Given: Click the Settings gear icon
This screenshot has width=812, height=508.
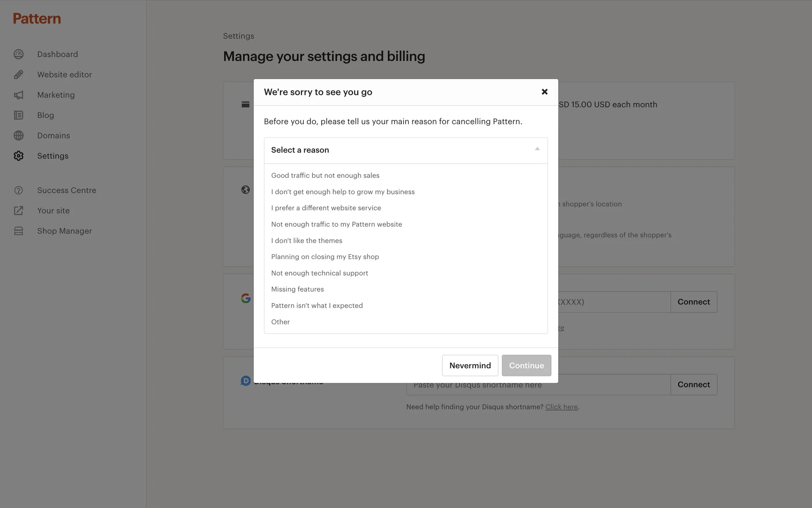Looking at the screenshot, I should pyautogui.click(x=19, y=156).
